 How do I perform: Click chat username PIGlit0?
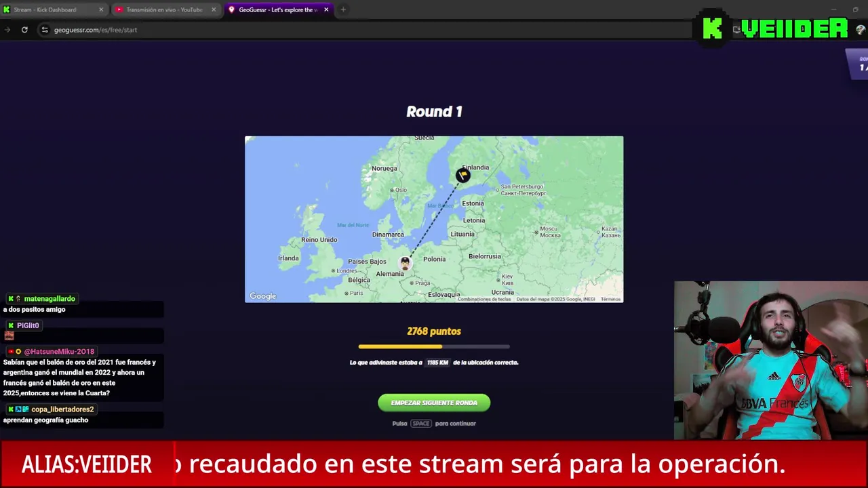pos(28,325)
